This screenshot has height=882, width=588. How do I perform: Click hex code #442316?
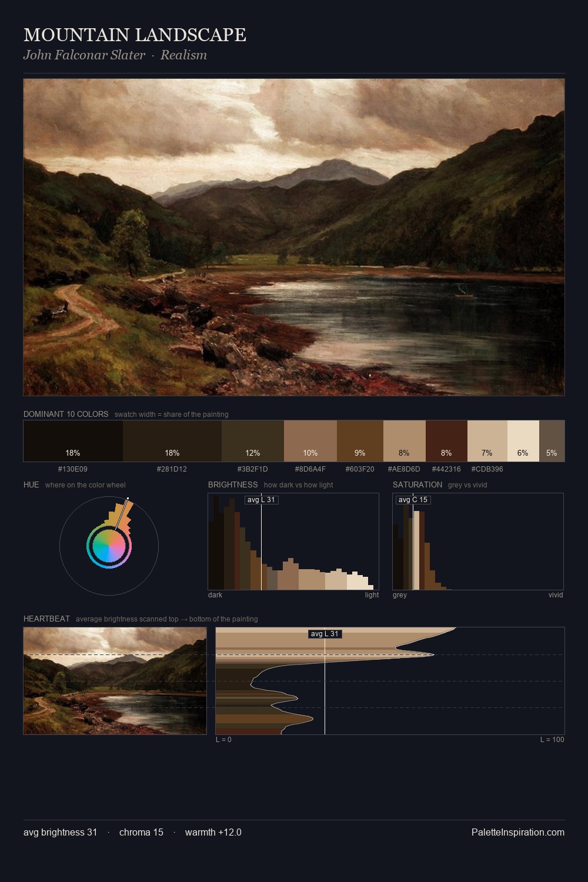pyautogui.click(x=446, y=469)
